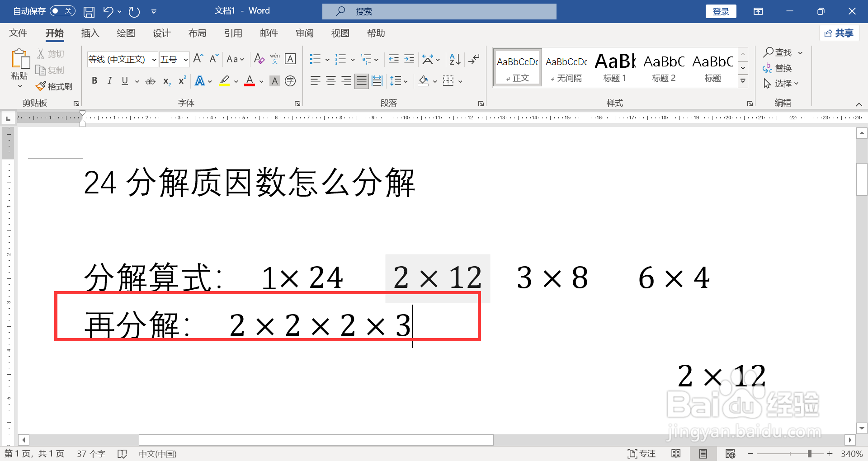Image resolution: width=868 pixels, height=461 pixels.
Task: Open the font size dropdown
Action: pyautogui.click(x=185, y=59)
